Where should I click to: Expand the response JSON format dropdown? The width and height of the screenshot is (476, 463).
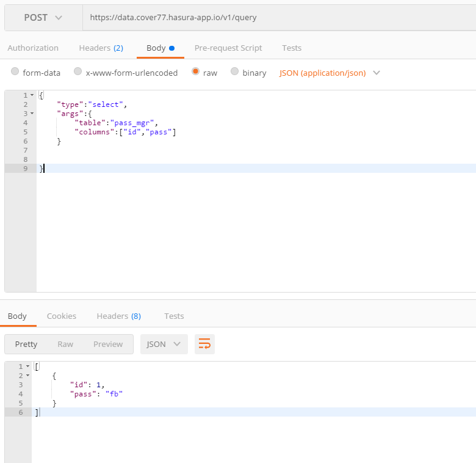click(x=163, y=344)
